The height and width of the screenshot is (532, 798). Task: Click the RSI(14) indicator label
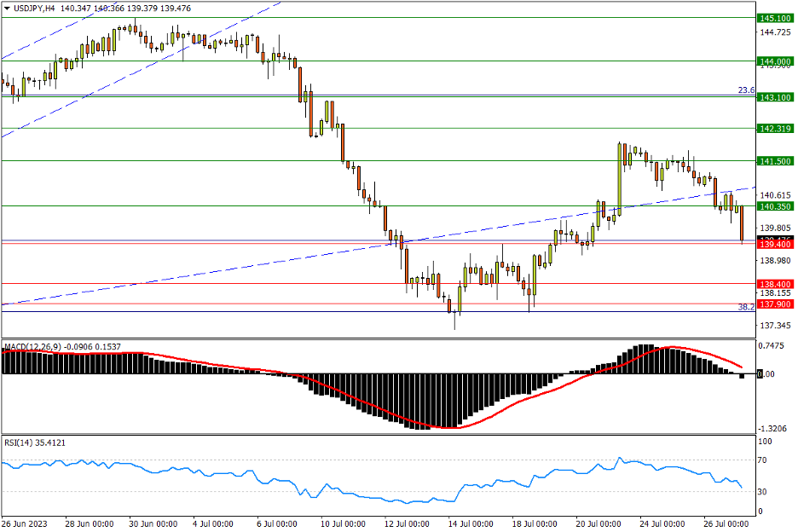[x=19, y=442]
